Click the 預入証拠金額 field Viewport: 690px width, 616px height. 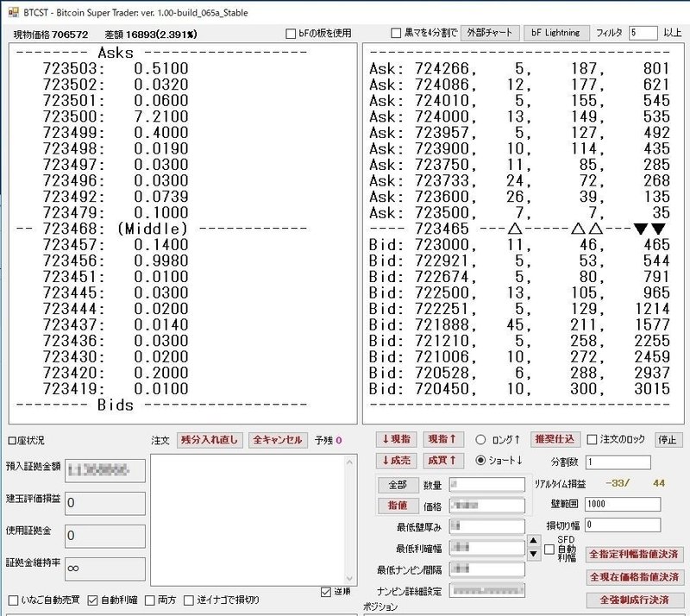(105, 470)
